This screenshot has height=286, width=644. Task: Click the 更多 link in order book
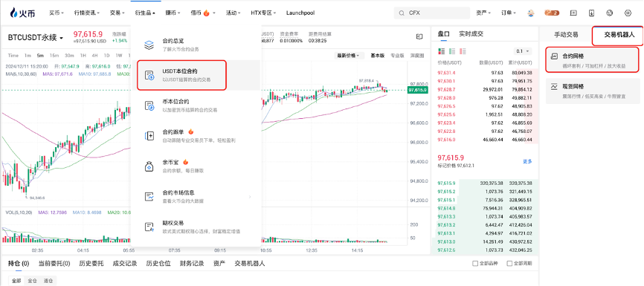pyautogui.click(x=527, y=161)
